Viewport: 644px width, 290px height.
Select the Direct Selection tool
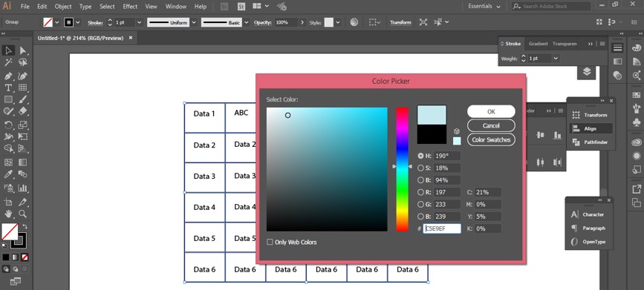click(x=23, y=50)
